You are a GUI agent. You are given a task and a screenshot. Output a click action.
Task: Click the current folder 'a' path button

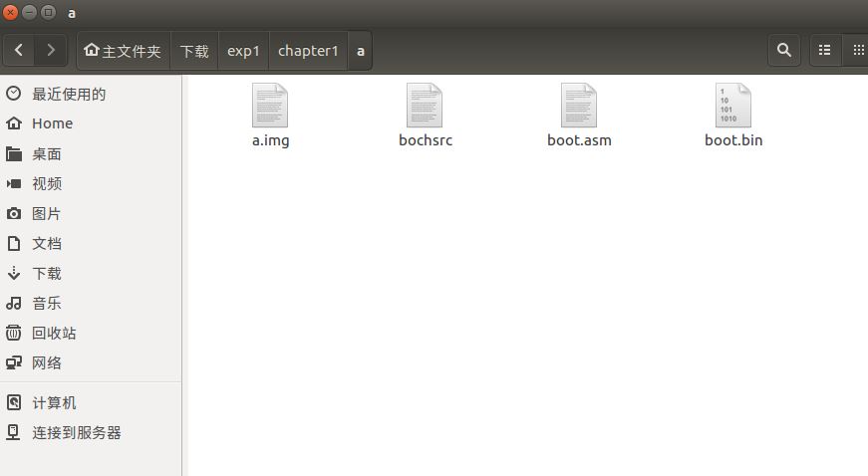tap(361, 51)
